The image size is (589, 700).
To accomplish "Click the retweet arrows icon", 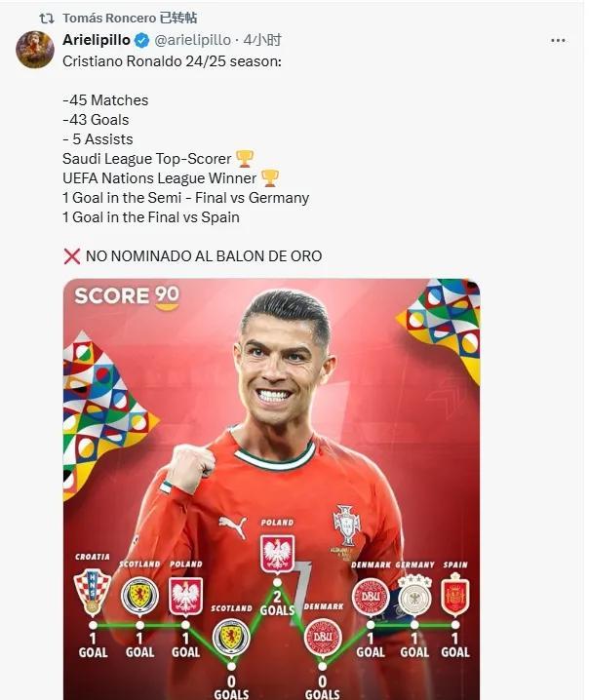I will pyautogui.click(x=47, y=19).
